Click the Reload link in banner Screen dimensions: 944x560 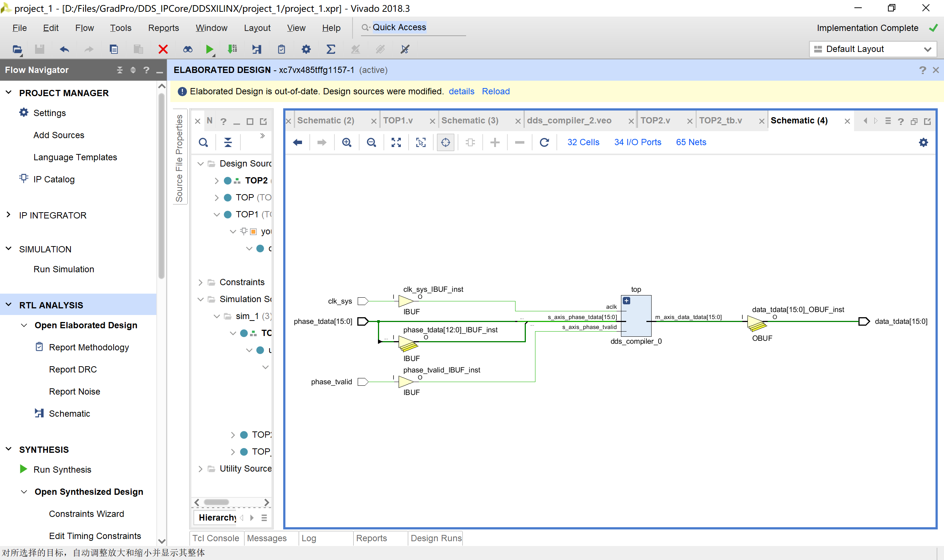495,91
